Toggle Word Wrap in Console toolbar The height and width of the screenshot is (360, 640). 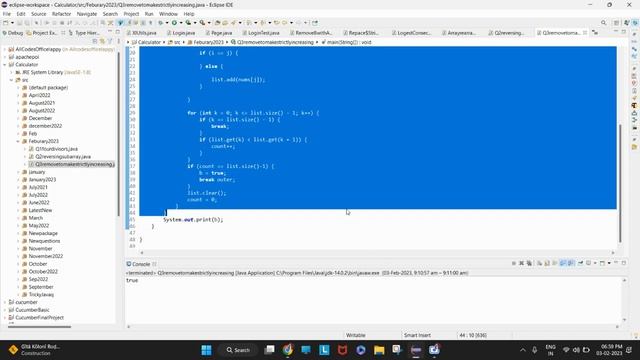point(555,263)
